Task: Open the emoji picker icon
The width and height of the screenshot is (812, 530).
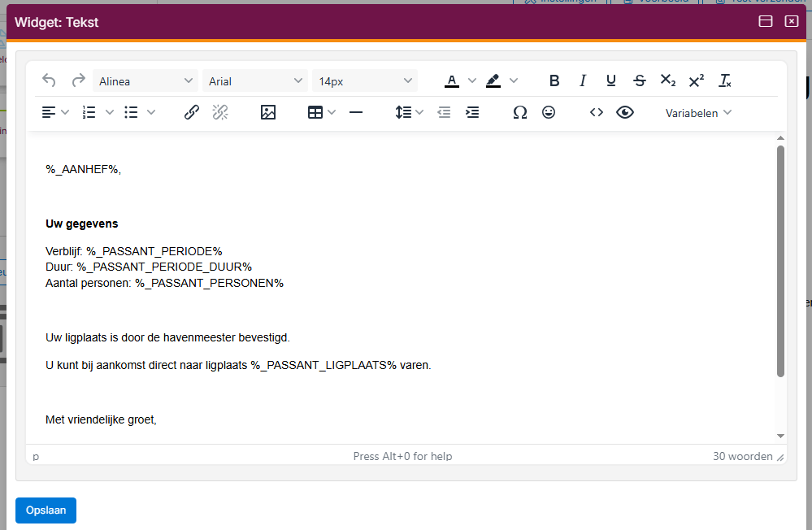Action: pos(549,113)
